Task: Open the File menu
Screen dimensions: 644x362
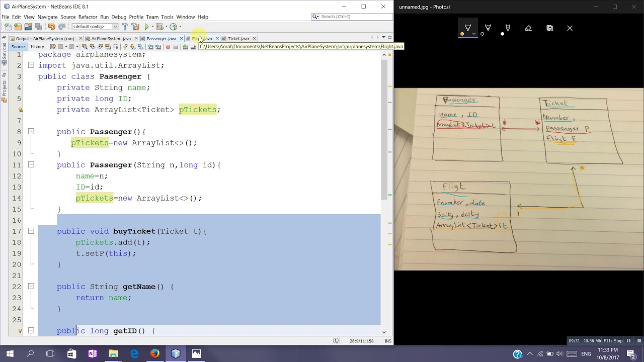Action: (x=6, y=17)
